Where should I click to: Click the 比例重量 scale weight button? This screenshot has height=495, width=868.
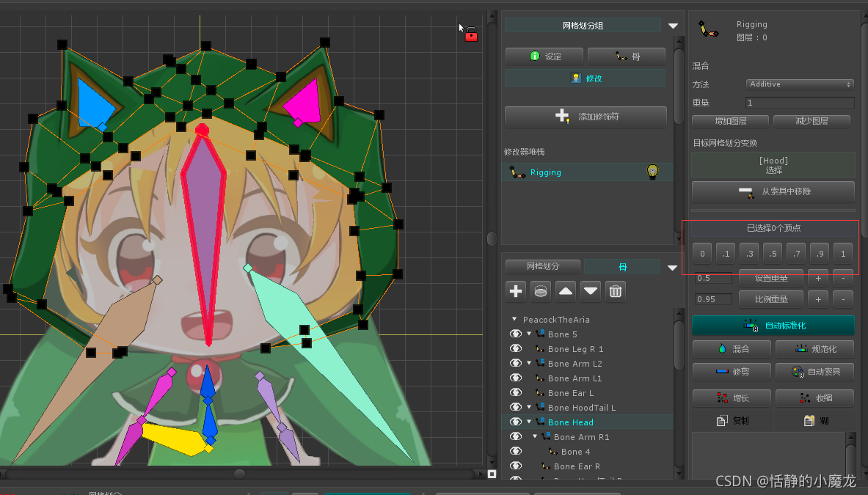point(771,299)
